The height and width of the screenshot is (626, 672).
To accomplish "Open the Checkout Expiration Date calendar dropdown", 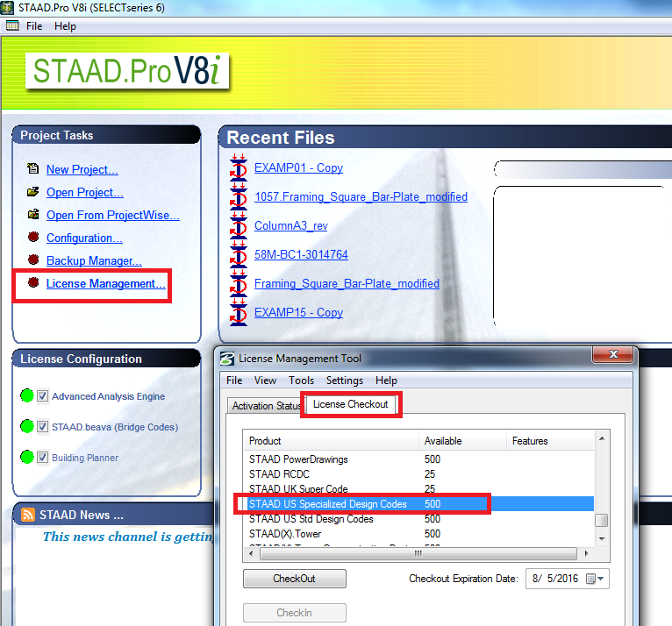I will (x=596, y=579).
